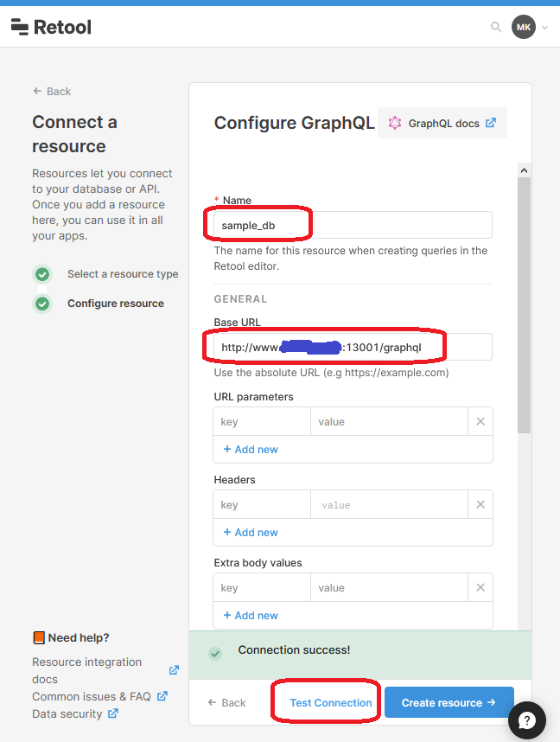The height and width of the screenshot is (742, 560).
Task: Click the external icon beside Data security
Action: coord(113,713)
